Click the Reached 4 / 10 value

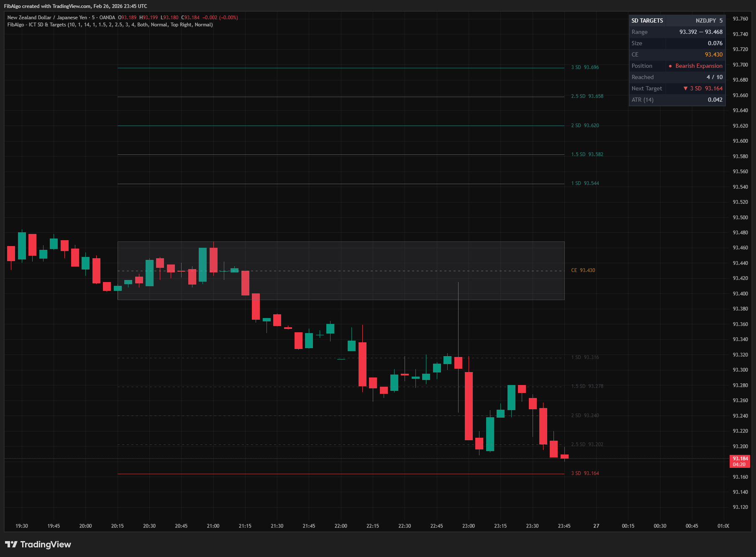click(714, 77)
